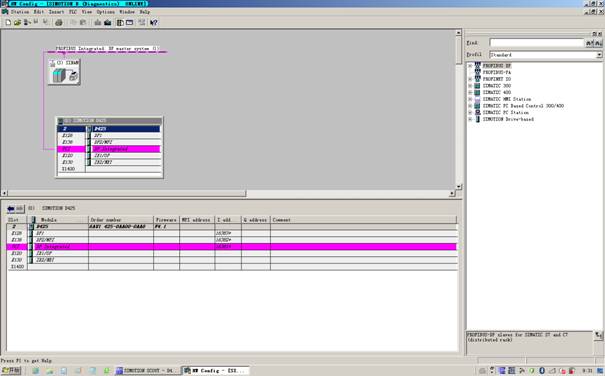Click the search down button beside Find field
Image resolution: width=605 pixels, height=376 pixels.
click(589, 43)
